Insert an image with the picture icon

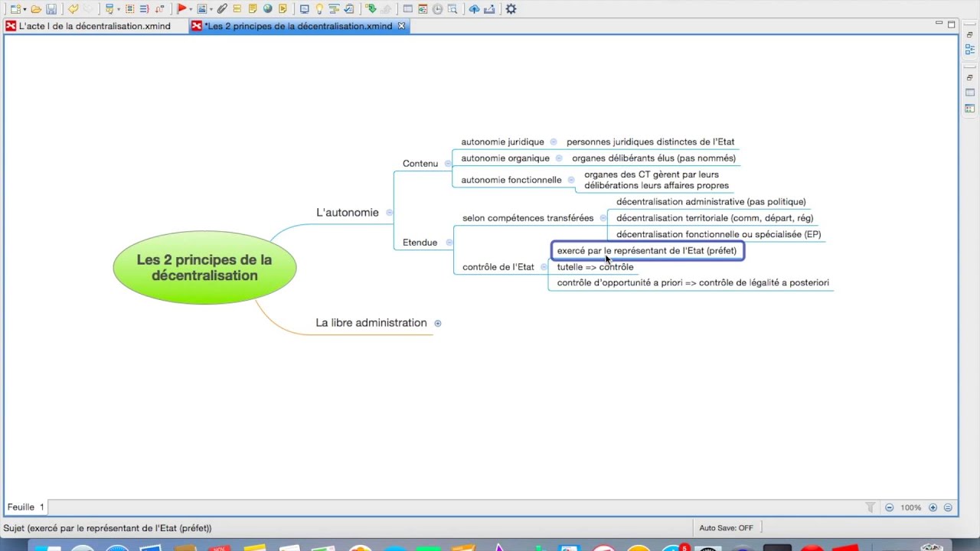(202, 9)
